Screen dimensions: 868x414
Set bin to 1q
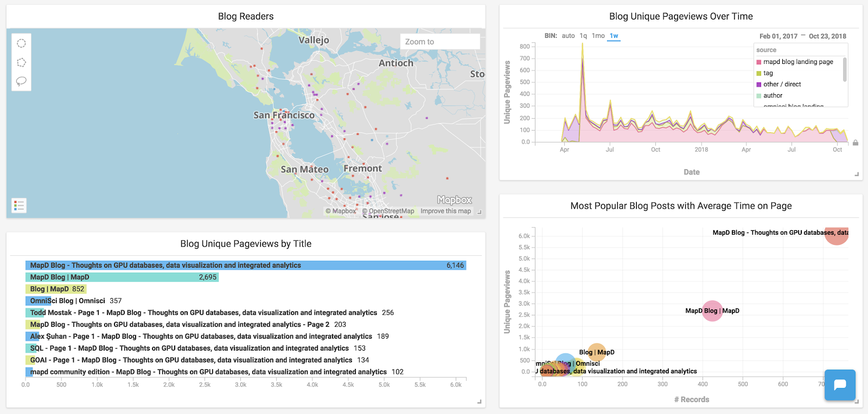(x=583, y=36)
